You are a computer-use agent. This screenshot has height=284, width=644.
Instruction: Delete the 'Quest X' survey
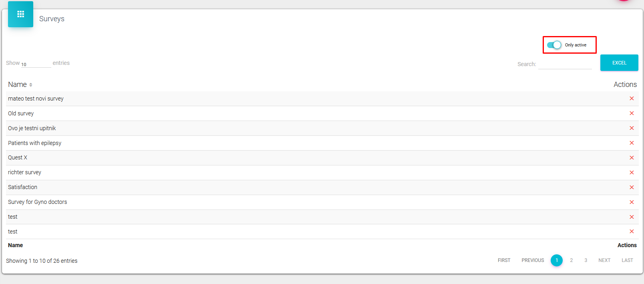click(x=632, y=158)
